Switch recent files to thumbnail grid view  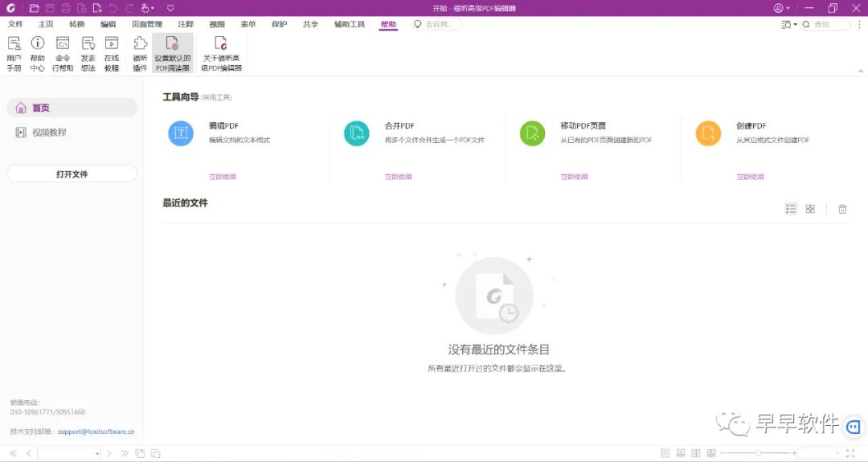tap(810, 209)
